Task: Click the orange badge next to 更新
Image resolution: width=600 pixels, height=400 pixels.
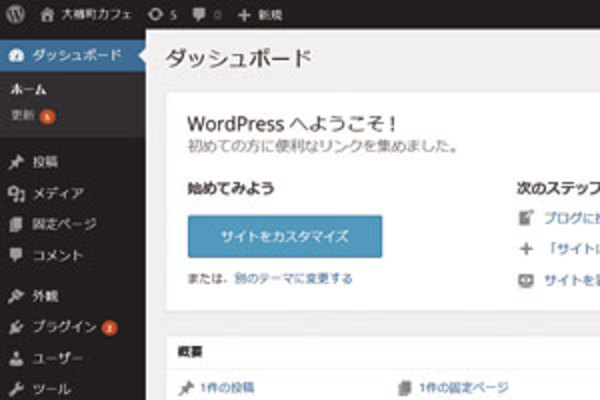Action: 47,117
